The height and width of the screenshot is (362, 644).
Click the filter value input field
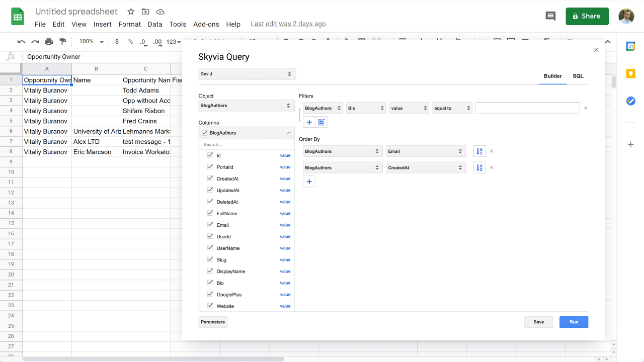click(x=527, y=108)
